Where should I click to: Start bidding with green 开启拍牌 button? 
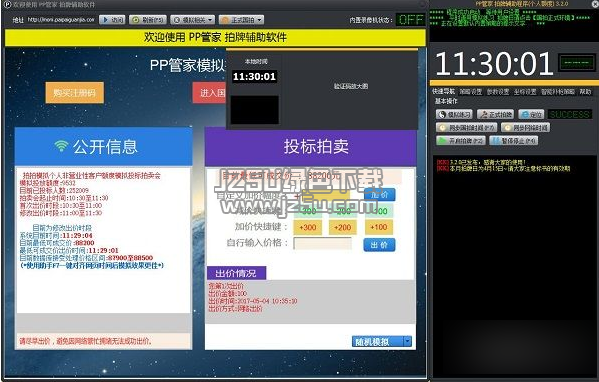tap(461, 141)
